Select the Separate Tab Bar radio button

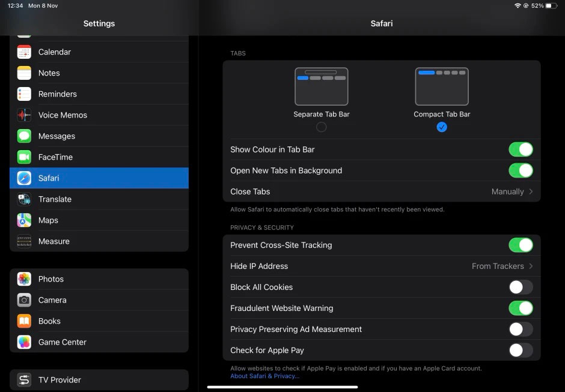point(321,127)
